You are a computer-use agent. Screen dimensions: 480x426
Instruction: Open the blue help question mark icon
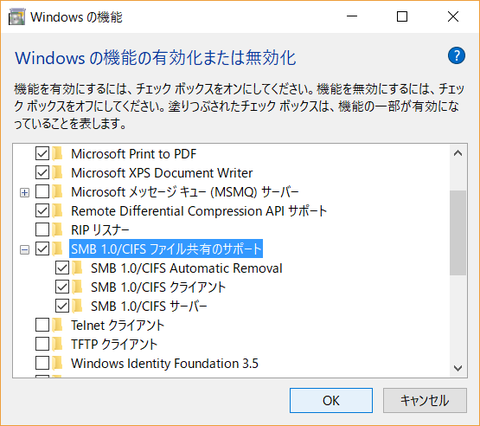pyautogui.click(x=456, y=56)
